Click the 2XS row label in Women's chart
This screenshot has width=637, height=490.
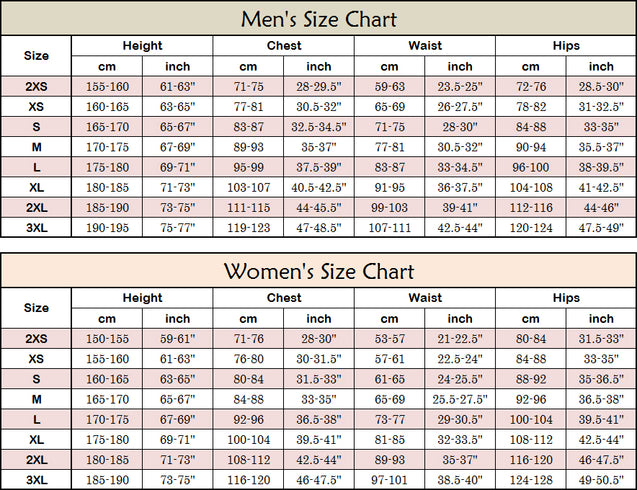[x=36, y=339]
